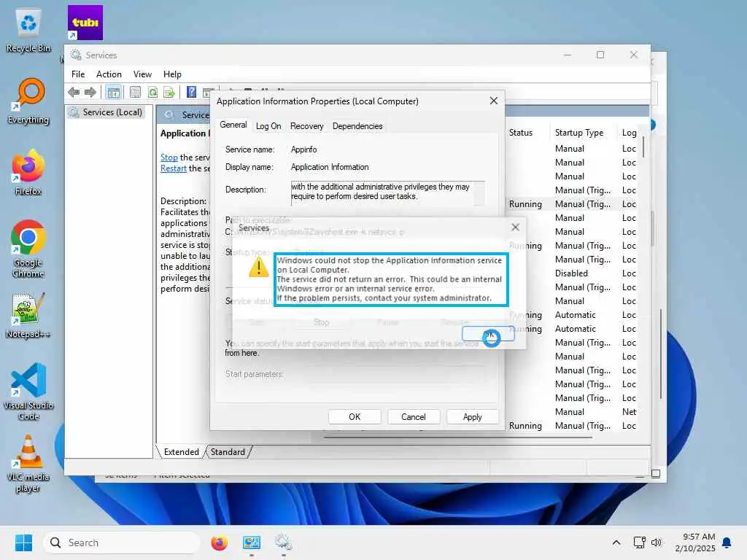Click the Disabled startup type row
The height and width of the screenshot is (560, 747).
571,273
